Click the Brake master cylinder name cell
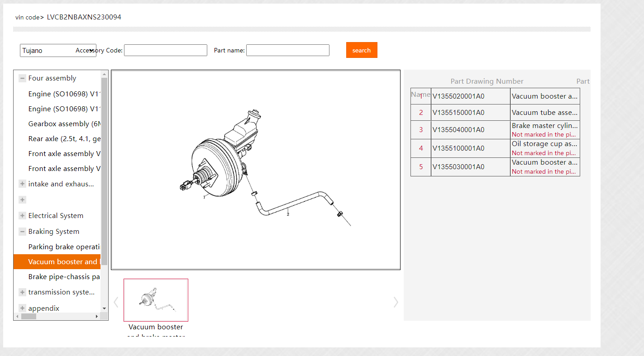644x356 pixels. [x=545, y=130]
